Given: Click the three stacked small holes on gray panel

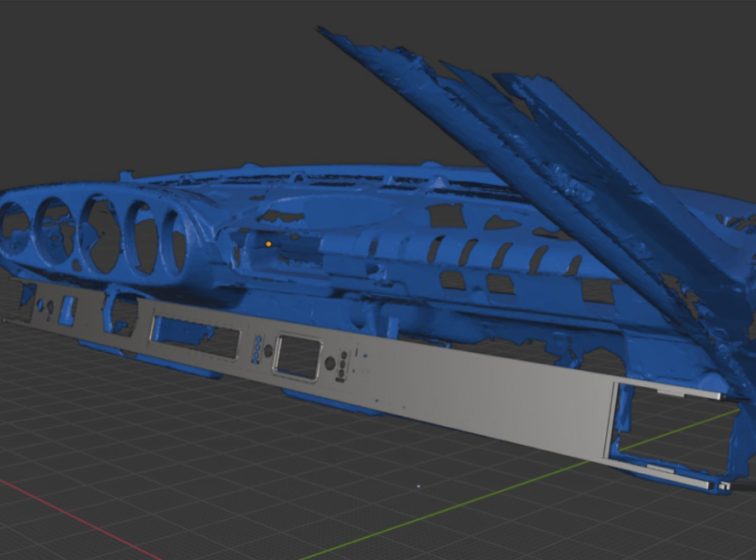Looking at the screenshot, I should tap(257, 349).
